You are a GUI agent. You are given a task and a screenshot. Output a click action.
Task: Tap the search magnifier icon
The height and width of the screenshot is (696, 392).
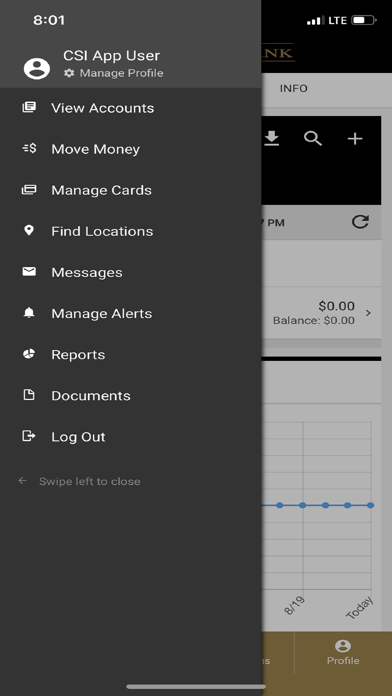[313, 139]
